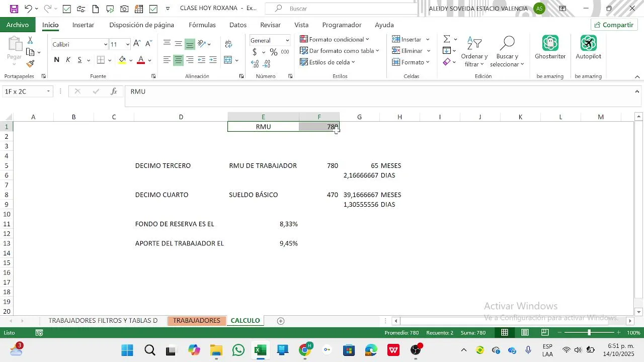
Task: Open Formato condicional menu
Action: click(x=335, y=39)
